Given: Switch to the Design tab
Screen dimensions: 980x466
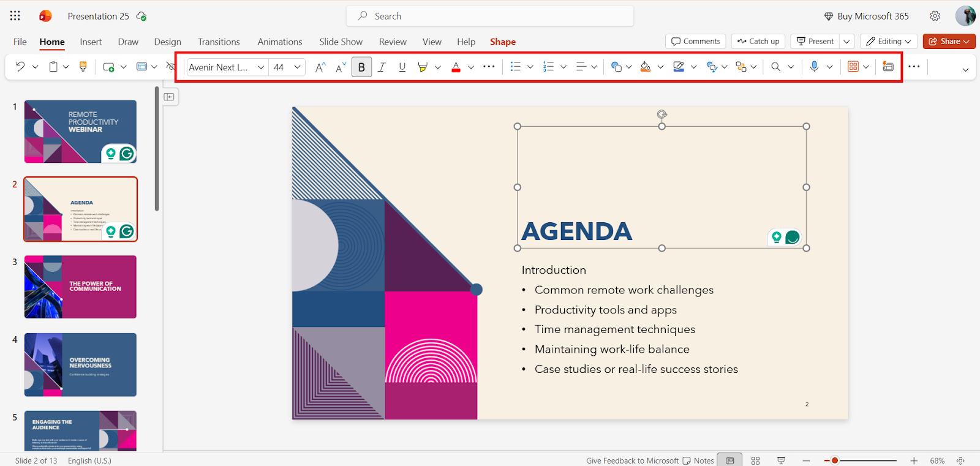Looking at the screenshot, I should [168, 42].
